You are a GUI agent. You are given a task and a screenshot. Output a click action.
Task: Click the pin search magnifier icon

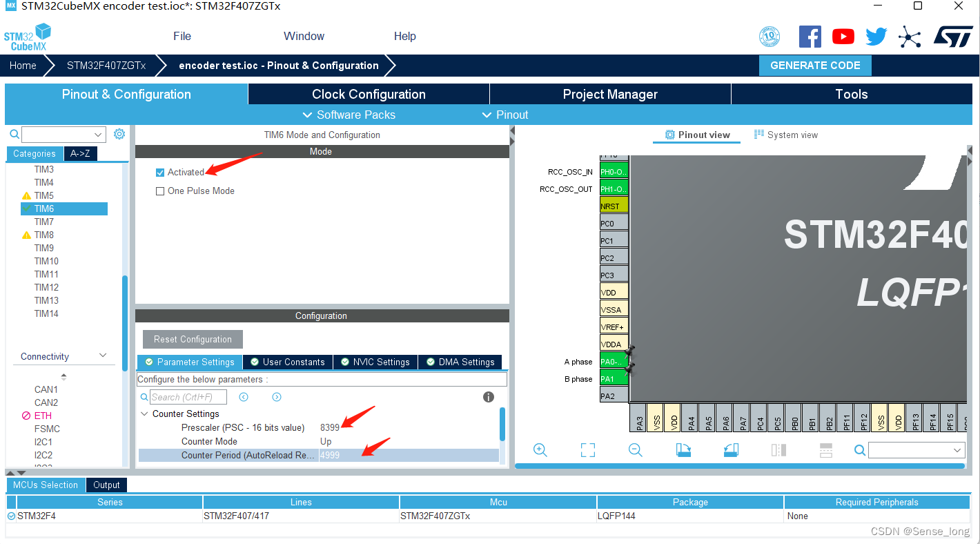pyautogui.click(x=860, y=450)
